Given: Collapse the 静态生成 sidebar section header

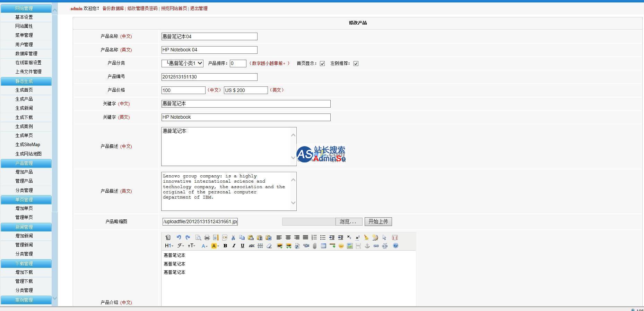Looking at the screenshot, I should (26, 81).
